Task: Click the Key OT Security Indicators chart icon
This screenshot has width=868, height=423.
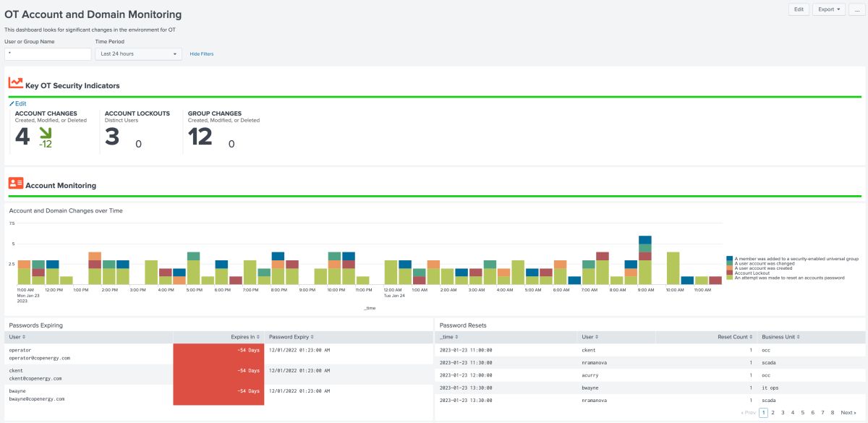Action: pos(15,84)
